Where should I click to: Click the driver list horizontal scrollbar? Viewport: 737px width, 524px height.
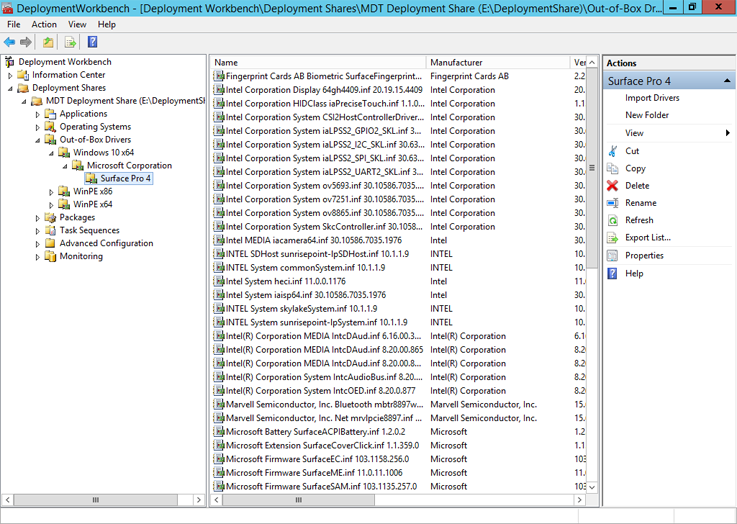coord(400,499)
